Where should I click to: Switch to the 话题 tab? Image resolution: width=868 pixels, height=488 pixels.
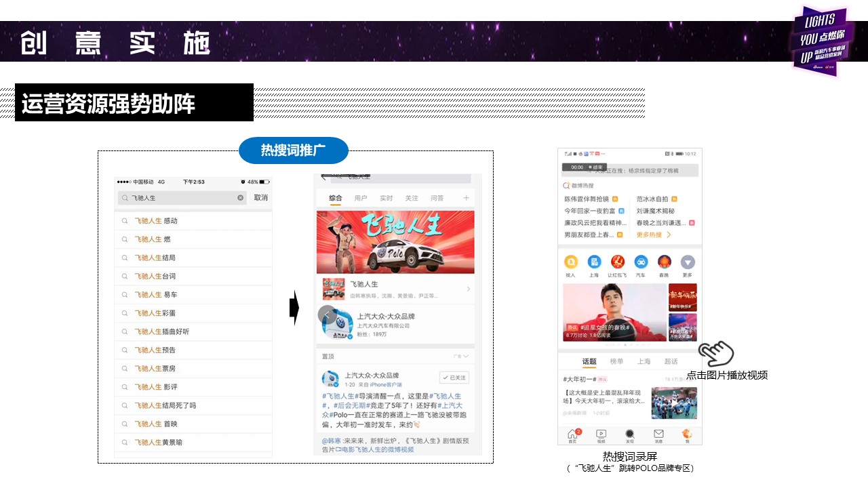pyautogui.click(x=589, y=362)
